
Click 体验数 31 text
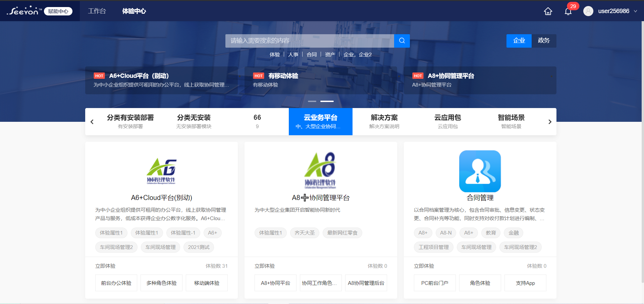[216, 266]
